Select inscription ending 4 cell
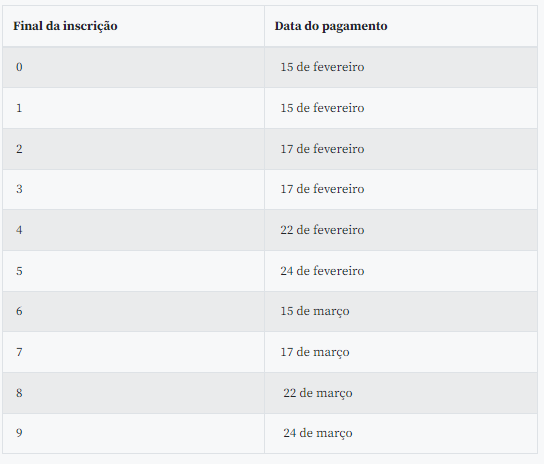The height and width of the screenshot is (464, 544). (133, 230)
